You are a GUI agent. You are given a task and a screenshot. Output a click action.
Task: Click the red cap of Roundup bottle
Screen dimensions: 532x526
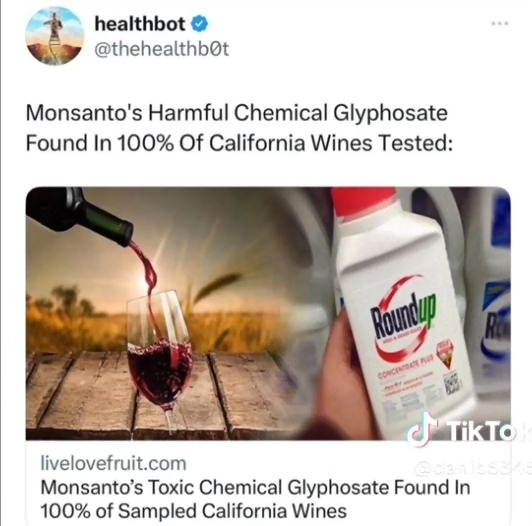click(x=366, y=201)
